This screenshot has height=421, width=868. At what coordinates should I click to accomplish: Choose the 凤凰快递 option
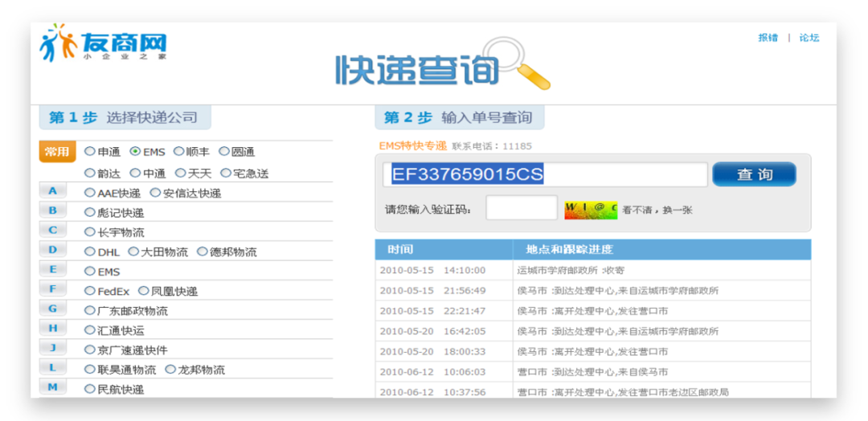[143, 290]
